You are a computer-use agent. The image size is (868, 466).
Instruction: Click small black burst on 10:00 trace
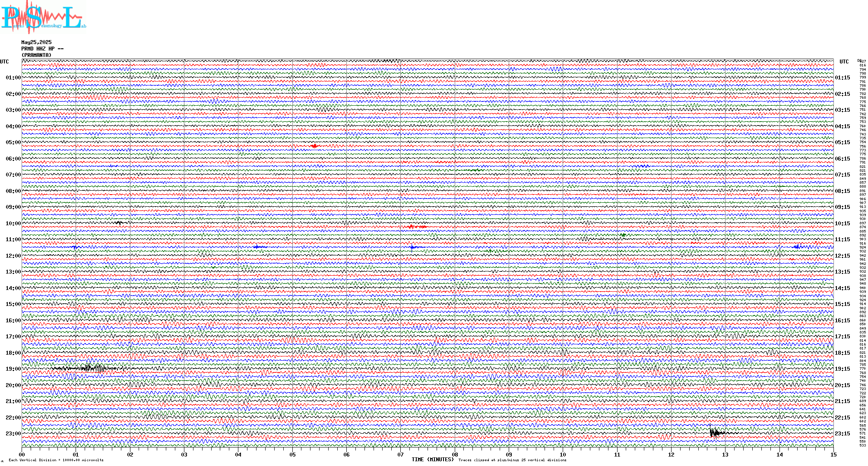pyautogui.click(x=119, y=223)
